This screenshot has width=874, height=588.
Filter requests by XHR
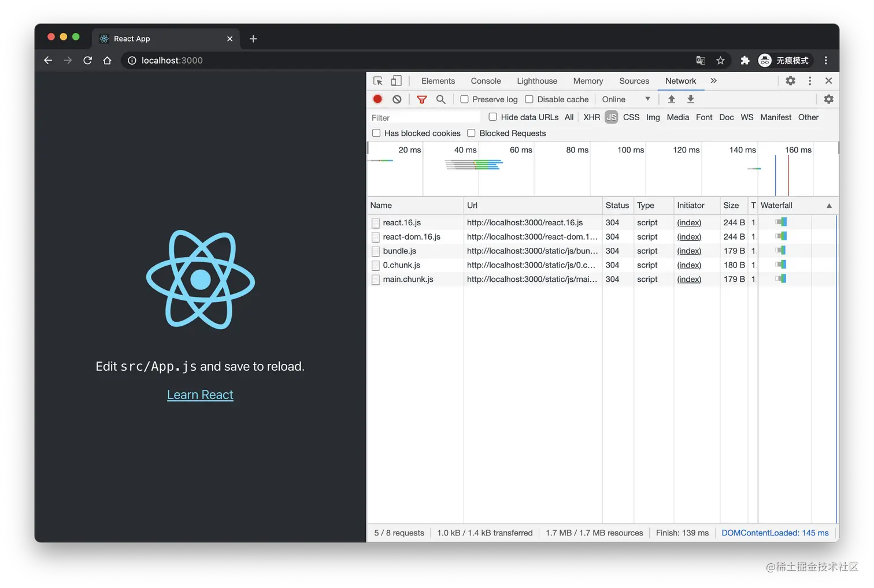591,117
